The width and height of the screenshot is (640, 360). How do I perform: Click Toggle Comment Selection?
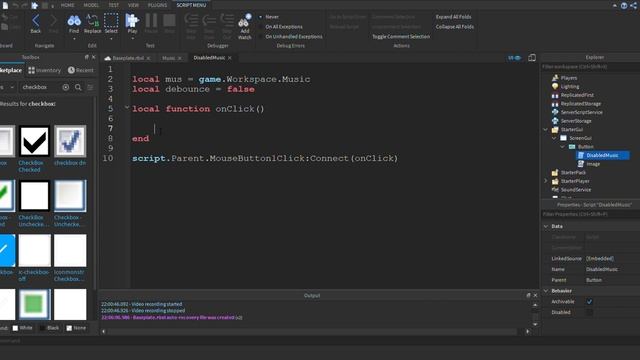pos(401,36)
